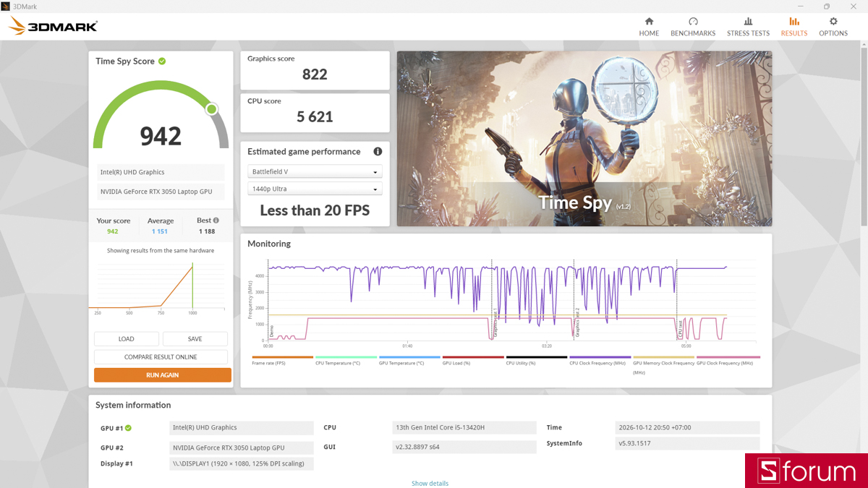Click the orange RUN AGAIN button
This screenshot has width=868, height=488.
pyautogui.click(x=163, y=375)
